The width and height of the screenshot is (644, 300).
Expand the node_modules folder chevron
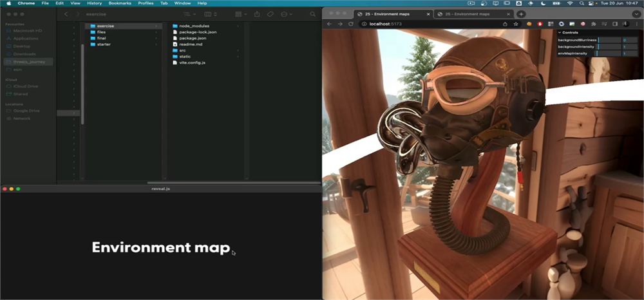pos(238,26)
